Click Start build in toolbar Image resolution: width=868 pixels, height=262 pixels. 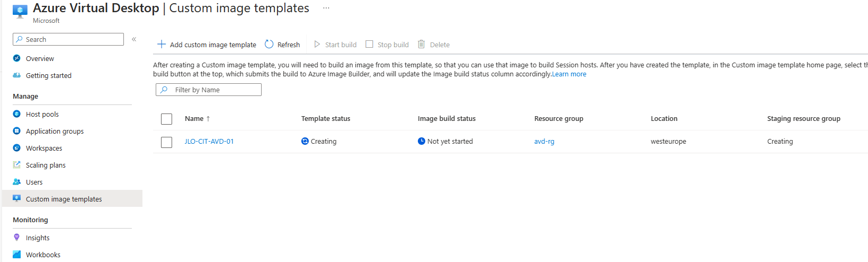coord(335,45)
